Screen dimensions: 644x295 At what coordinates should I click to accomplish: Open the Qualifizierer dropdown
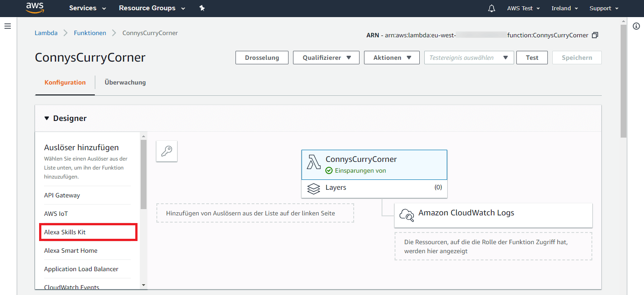pos(326,58)
